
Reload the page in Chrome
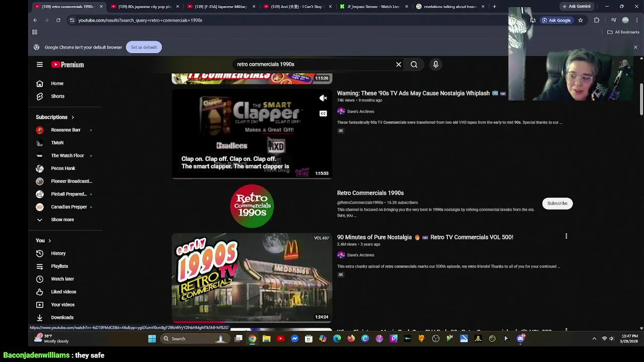(58, 20)
